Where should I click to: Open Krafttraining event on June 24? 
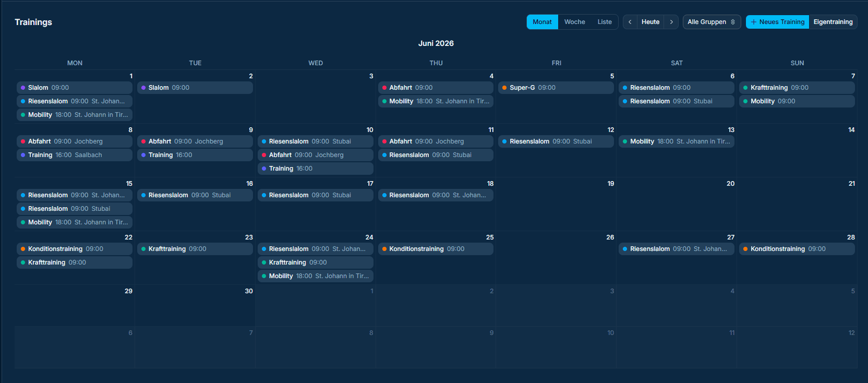(x=316, y=262)
